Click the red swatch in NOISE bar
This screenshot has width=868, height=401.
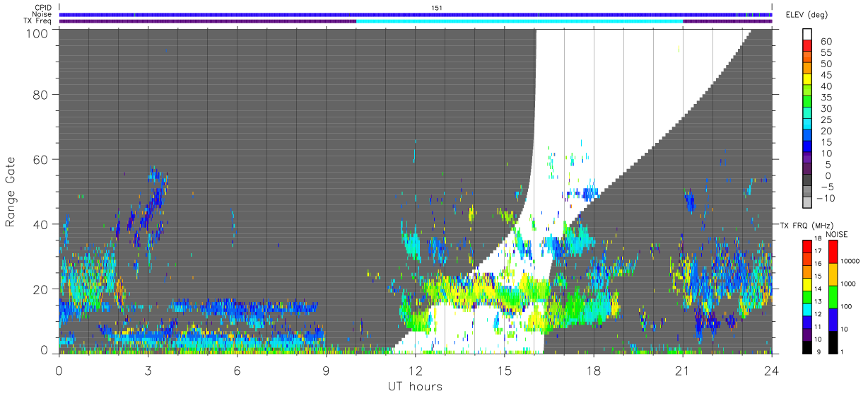point(832,252)
